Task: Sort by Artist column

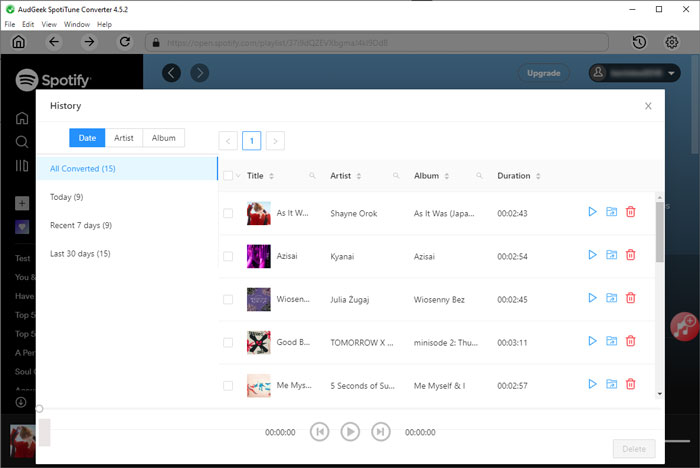Action: pyautogui.click(x=358, y=176)
